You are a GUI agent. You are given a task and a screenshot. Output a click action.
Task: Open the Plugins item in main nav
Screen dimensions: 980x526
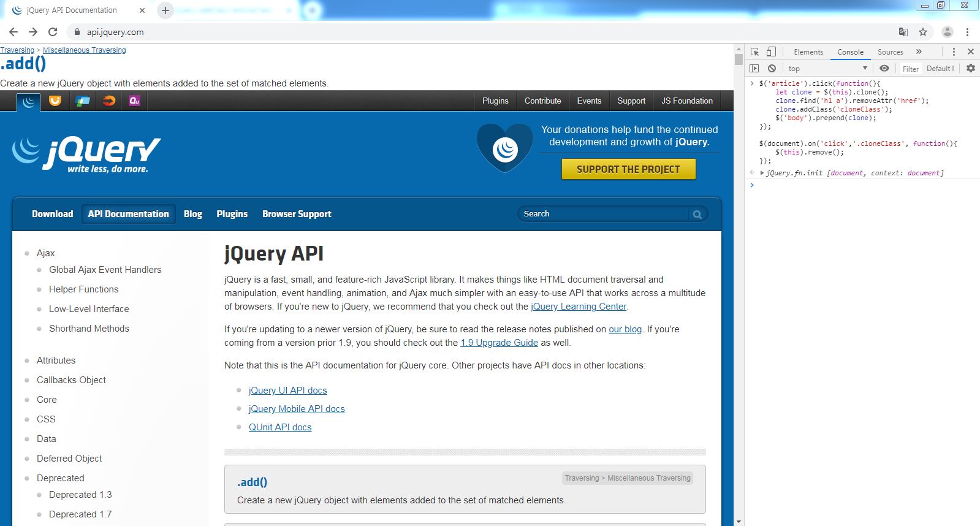[x=232, y=214]
